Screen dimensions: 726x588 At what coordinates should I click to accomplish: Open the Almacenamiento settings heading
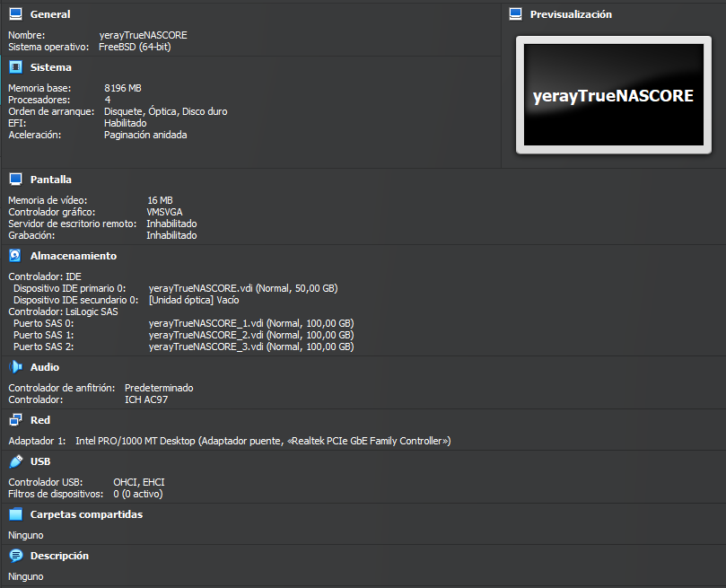[x=74, y=256]
